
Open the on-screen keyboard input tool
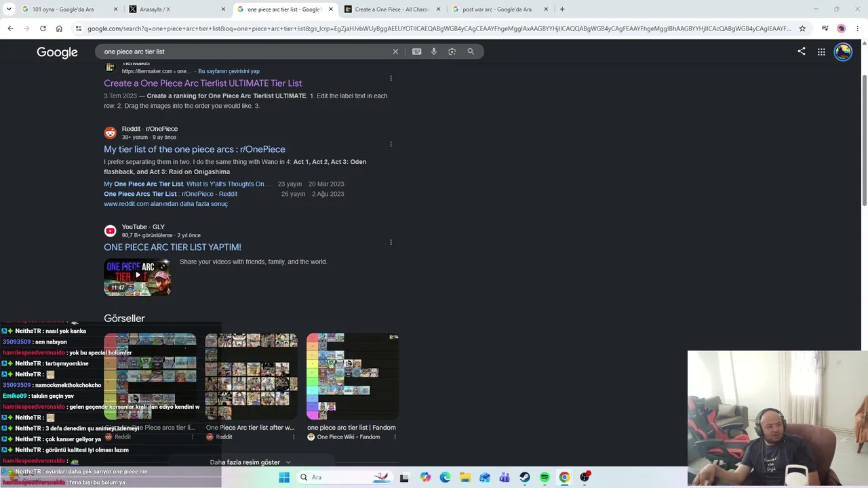pyautogui.click(x=417, y=52)
